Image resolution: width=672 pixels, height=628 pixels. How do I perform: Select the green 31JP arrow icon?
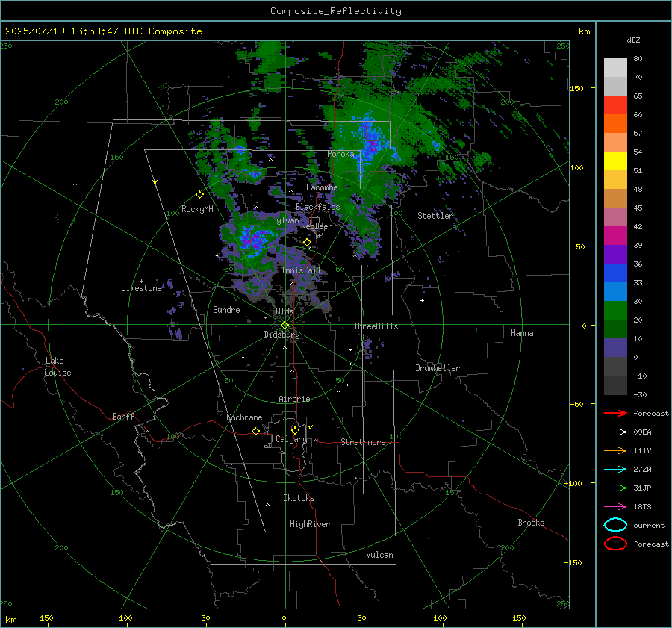615,488
